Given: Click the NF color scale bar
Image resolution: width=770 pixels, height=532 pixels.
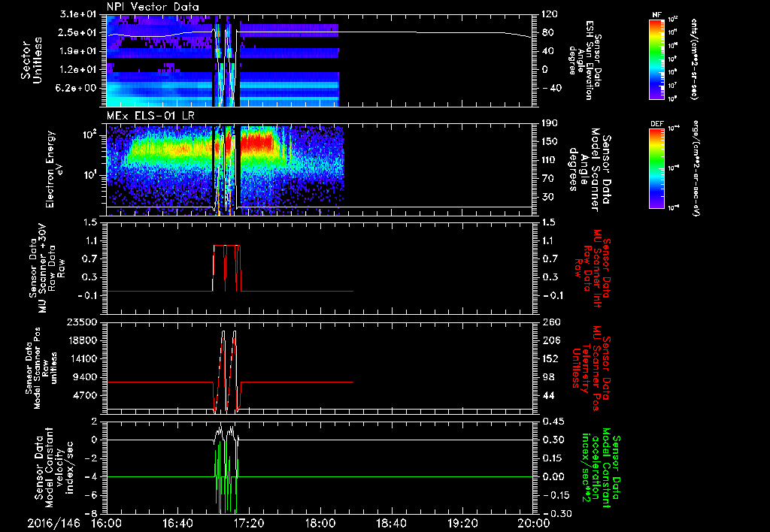Looking at the screenshot, I should [656, 59].
